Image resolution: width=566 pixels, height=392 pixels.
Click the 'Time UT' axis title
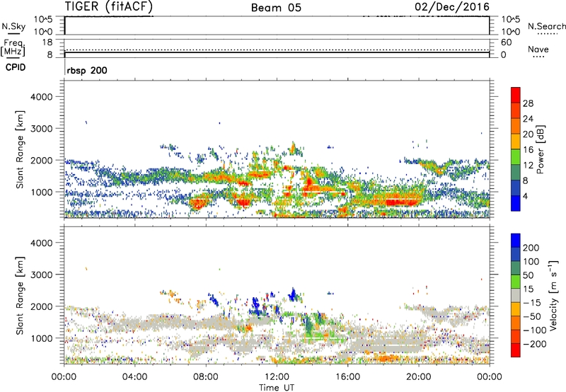pos(277,387)
